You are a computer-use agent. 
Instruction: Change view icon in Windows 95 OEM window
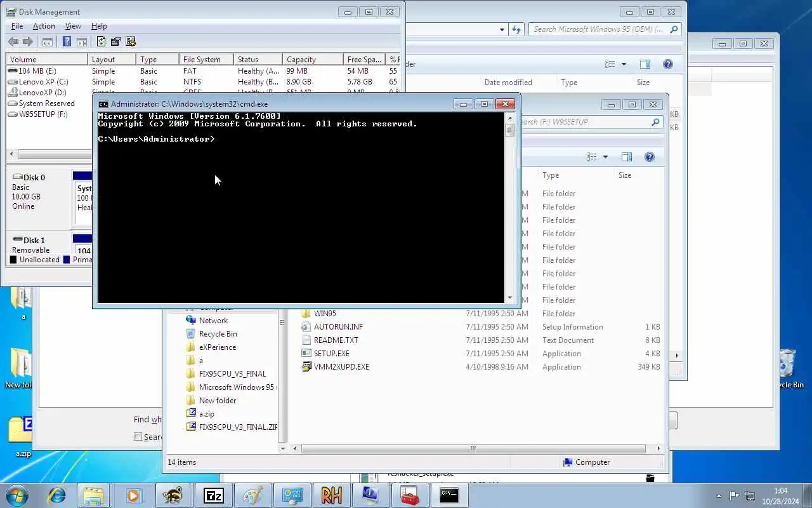(610, 64)
